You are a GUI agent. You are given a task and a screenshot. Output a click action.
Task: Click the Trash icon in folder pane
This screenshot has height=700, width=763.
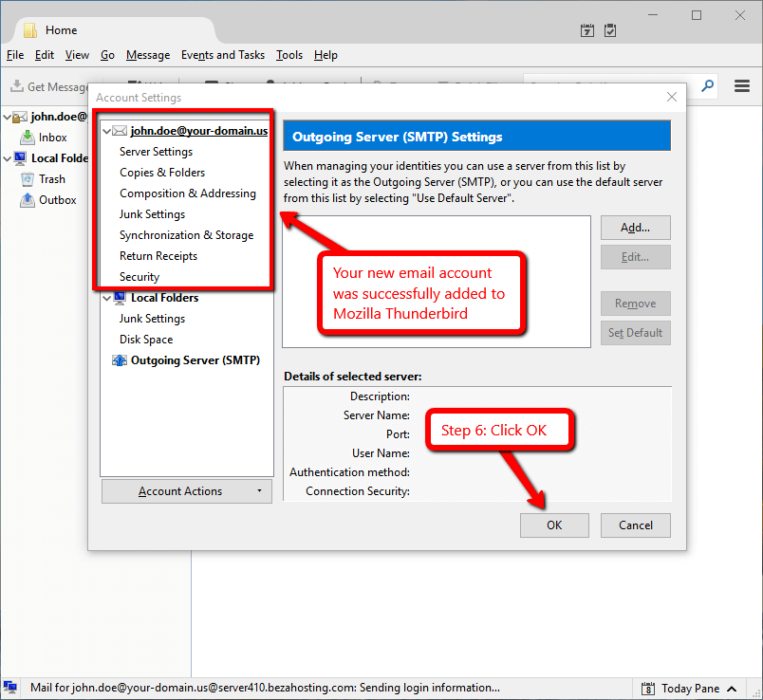pos(28,179)
